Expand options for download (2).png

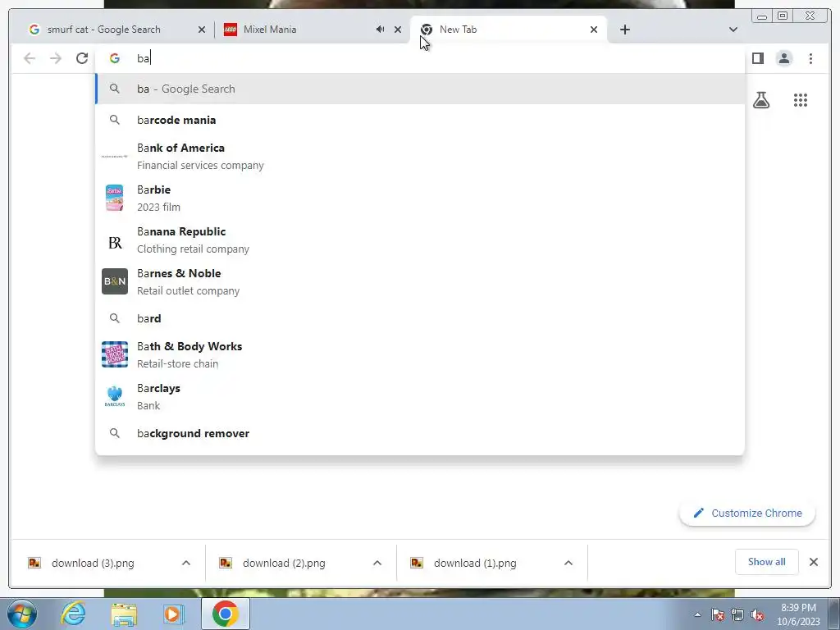point(377,563)
